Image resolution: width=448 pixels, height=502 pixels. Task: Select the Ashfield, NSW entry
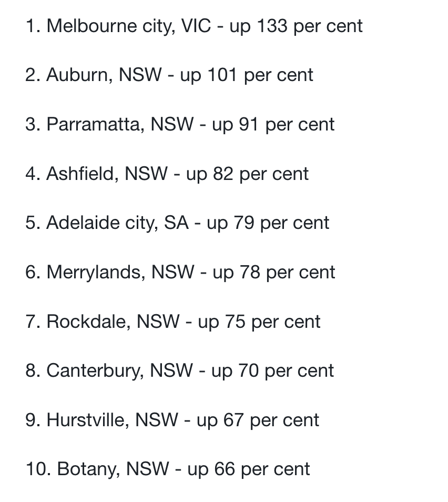167,174
